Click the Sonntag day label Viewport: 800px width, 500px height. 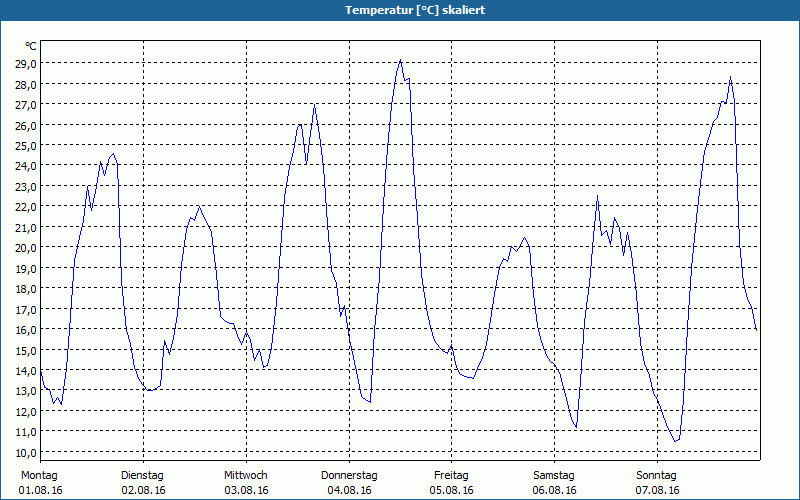point(656,476)
